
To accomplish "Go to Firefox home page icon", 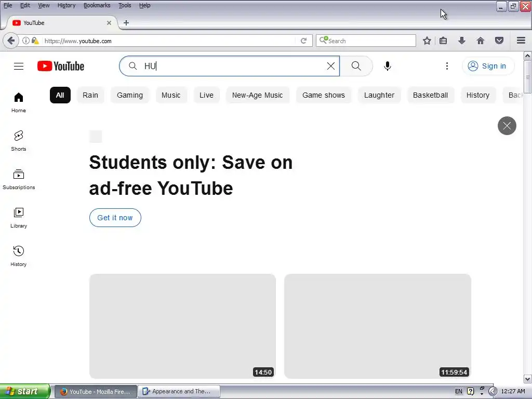I will pos(481,41).
